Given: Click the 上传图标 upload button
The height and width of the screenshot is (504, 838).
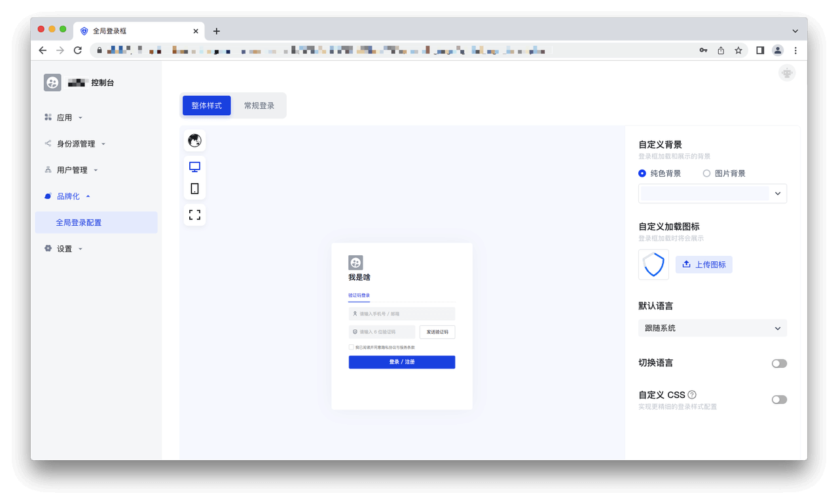Looking at the screenshot, I should click(704, 264).
